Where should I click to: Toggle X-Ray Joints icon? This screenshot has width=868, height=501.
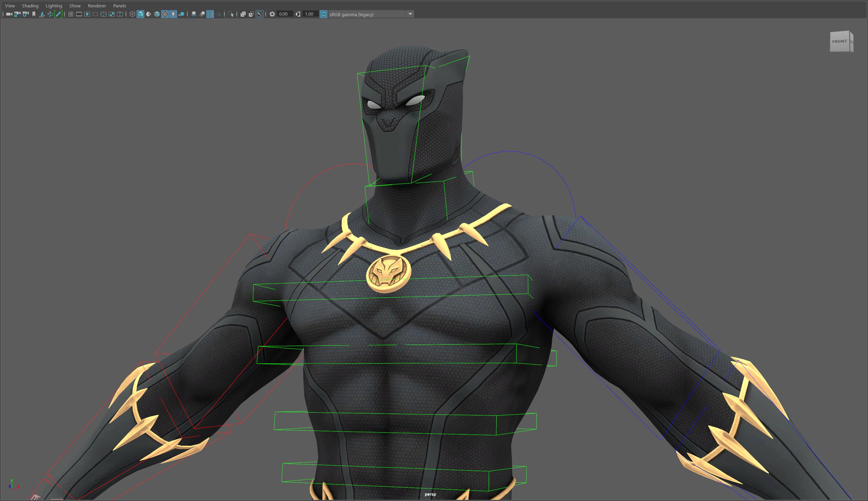260,14
